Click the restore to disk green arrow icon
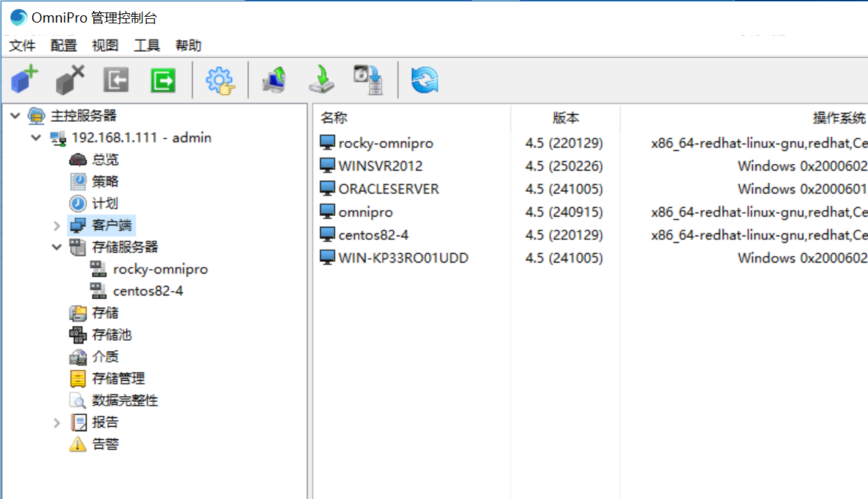868x499 pixels. (x=321, y=80)
